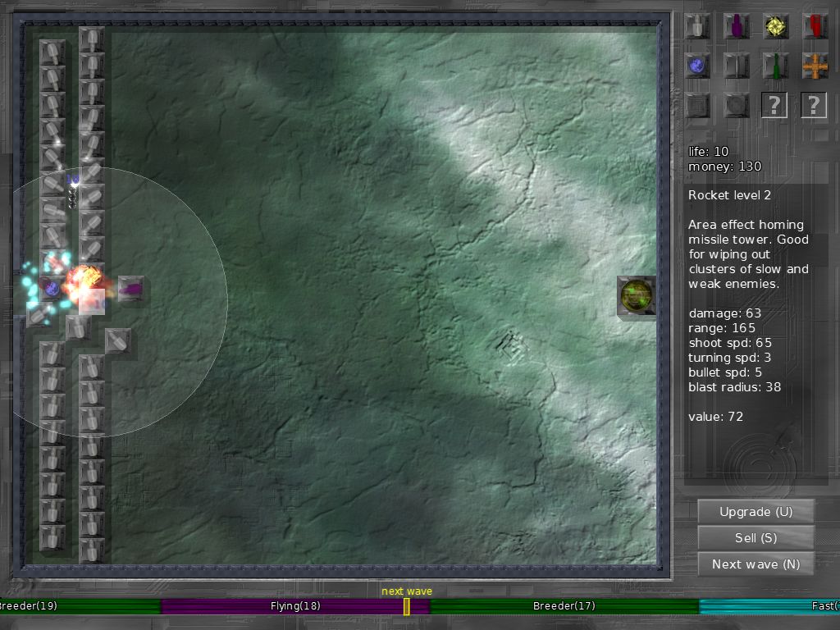The image size is (840, 630).
Task: Select the white basic tower icon
Action: coord(697,26)
